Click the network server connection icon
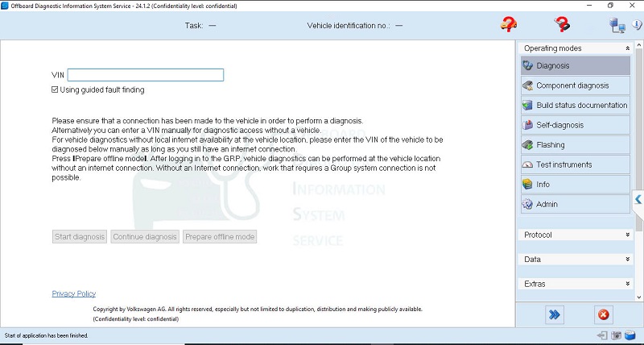The width and height of the screenshot is (644, 345). pyautogui.click(x=617, y=25)
